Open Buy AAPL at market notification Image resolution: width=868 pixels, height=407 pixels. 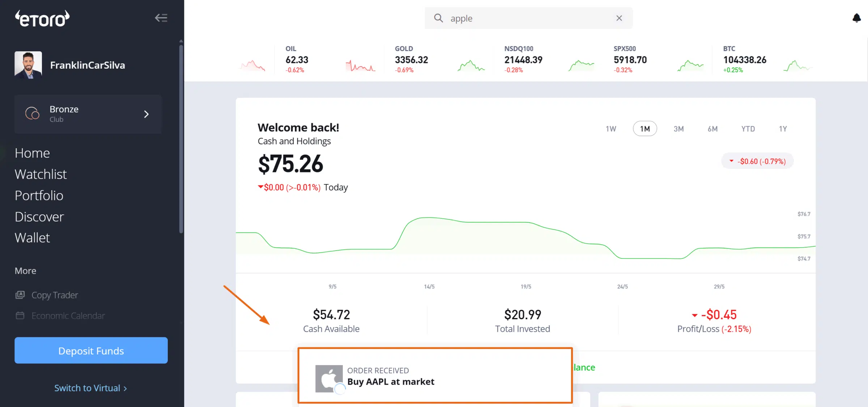pos(435,376)
